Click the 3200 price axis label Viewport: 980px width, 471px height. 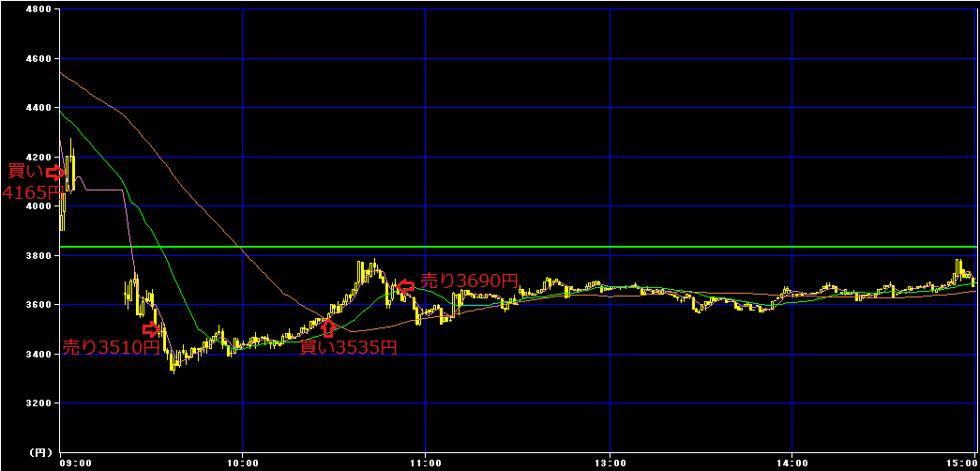point(39,404)
